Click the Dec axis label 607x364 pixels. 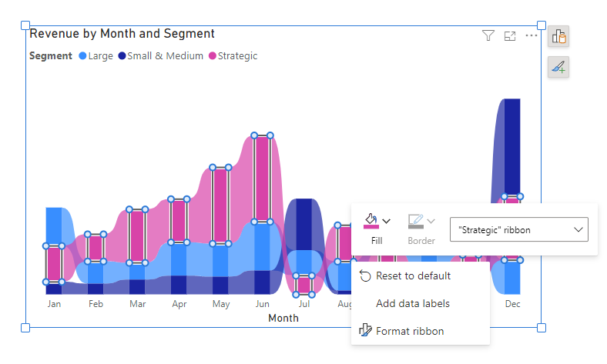pyautogui.click(x=512, y=304)
